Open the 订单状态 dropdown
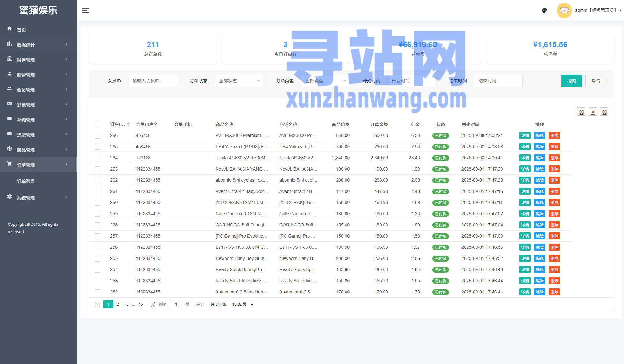 (x=239, y=81)
